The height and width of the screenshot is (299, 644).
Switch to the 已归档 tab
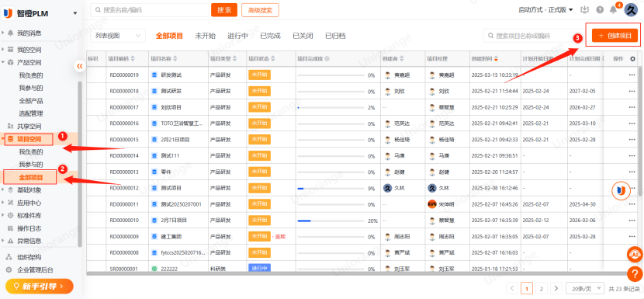pos(335,36)
